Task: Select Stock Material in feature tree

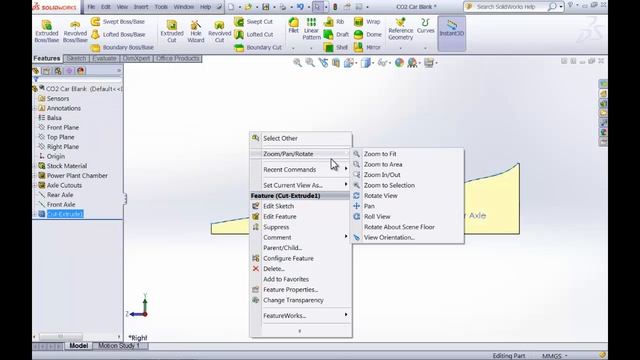Action: click(x=67, y=166)
